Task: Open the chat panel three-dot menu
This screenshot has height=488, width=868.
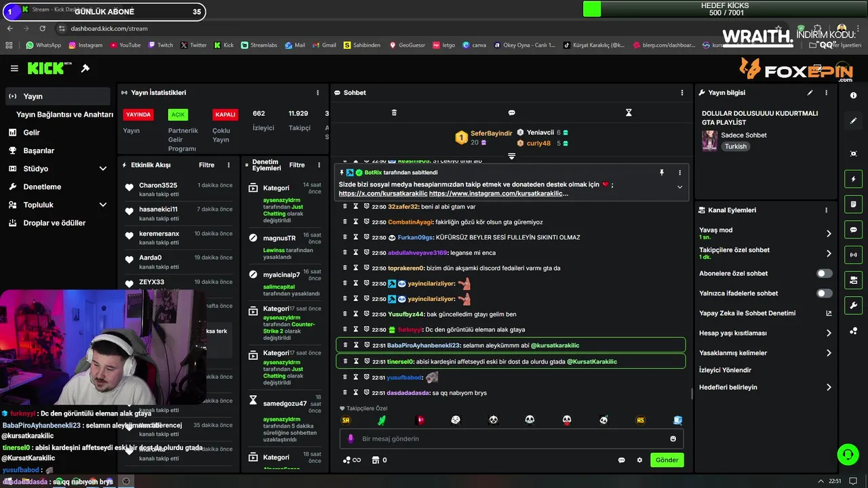Action: click(x=682, y=93)
